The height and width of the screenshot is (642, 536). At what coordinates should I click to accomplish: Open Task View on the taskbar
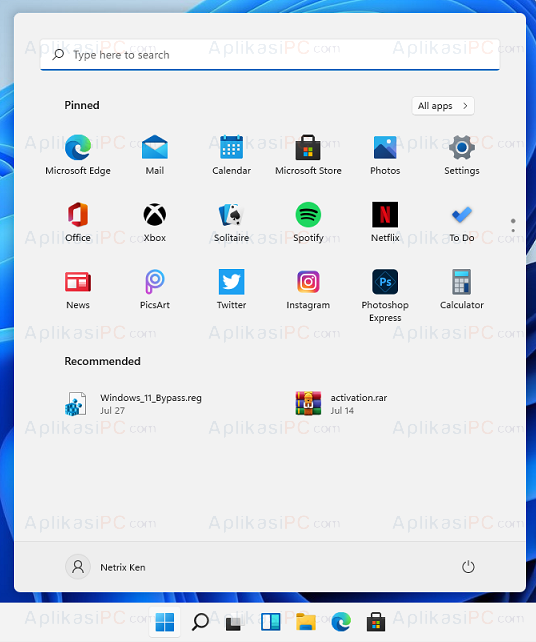coord(235,622)
